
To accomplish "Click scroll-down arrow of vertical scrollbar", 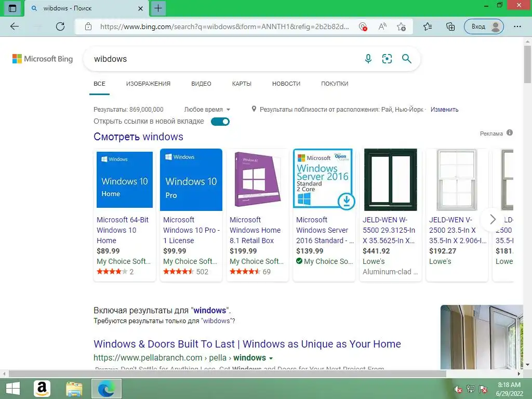I will coord(527,365).
